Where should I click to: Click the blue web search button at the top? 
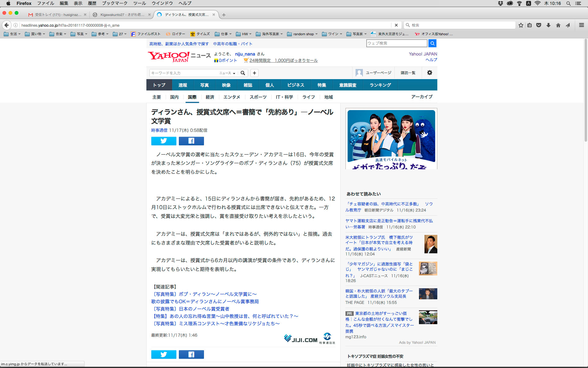click(x=432, y=43)
